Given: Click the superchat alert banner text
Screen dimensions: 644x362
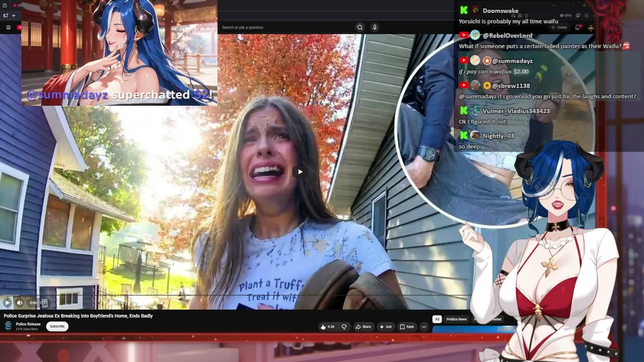Looking at the screenshot, I should pyautogui.click(x=119, y=95).
